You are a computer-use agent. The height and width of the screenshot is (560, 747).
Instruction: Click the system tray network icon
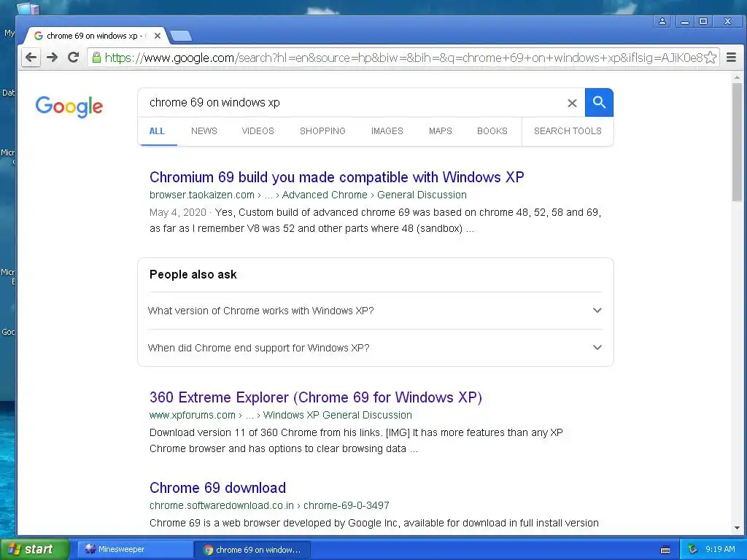pos(693,549)
